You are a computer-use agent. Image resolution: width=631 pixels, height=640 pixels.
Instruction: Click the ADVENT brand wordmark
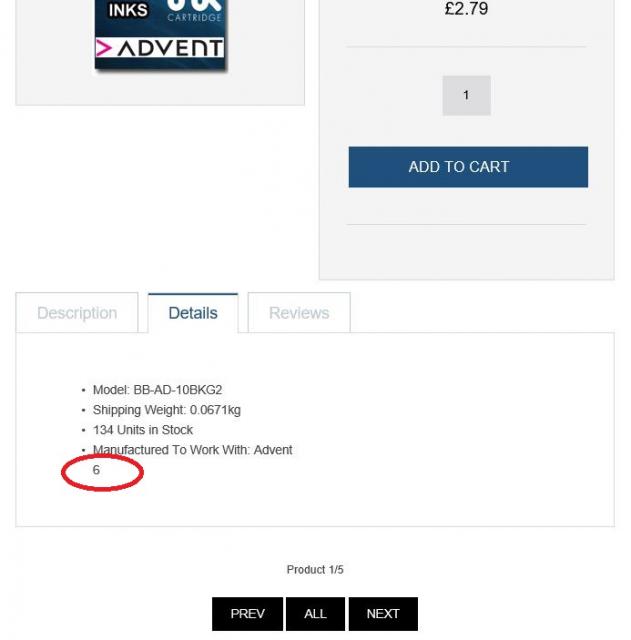click(170, 48)
